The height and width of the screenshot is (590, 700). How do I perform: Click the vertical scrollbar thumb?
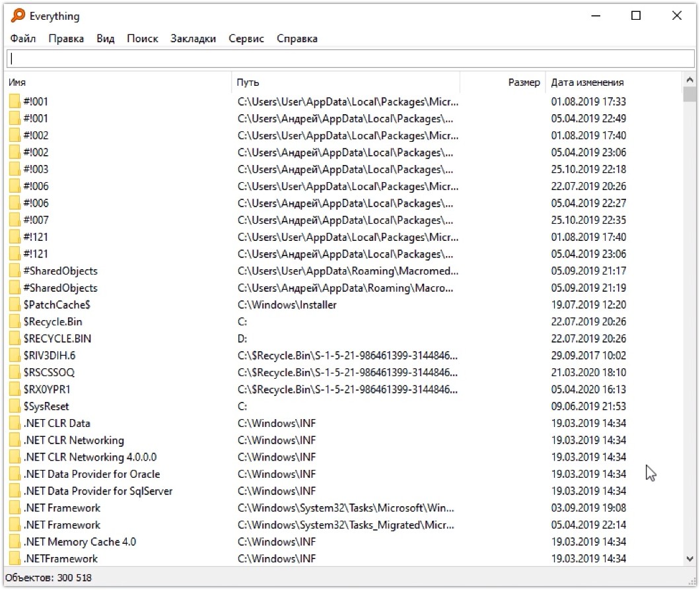click(x=689, y=94)
